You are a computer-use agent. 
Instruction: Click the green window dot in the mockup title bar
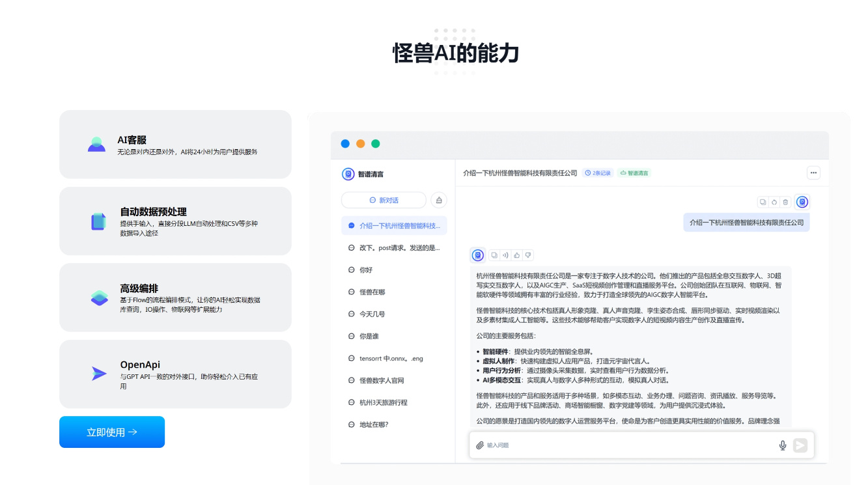point(375,144)
